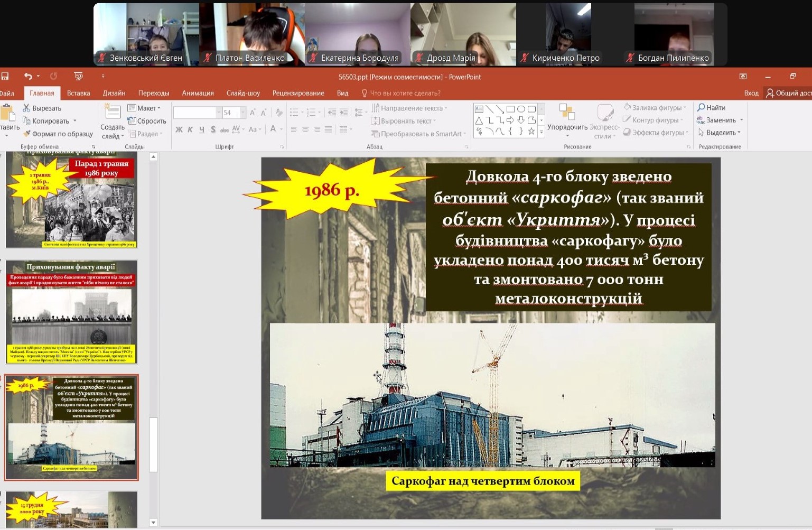Viewport: 812px width, 530px height.
Task: Open the font size dropdown showing 54
Action: (243, 113)
